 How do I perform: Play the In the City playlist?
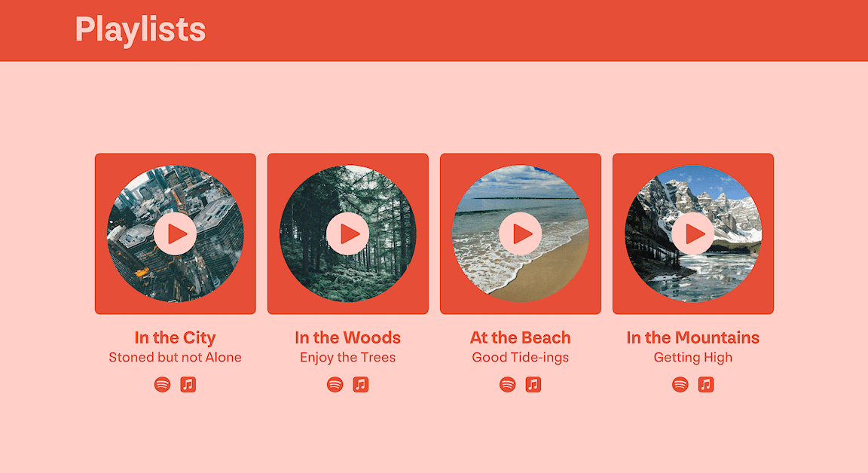pos(175,233)
